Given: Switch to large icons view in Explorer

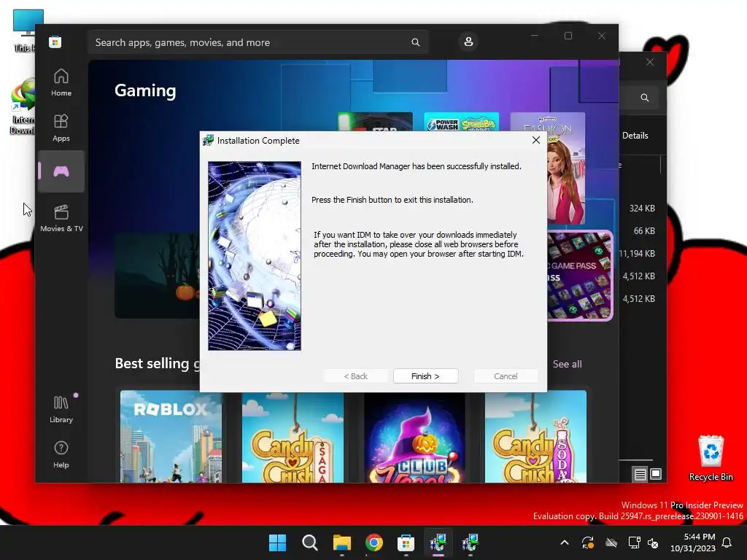Looking at the screenshot, I should (656, 474).
